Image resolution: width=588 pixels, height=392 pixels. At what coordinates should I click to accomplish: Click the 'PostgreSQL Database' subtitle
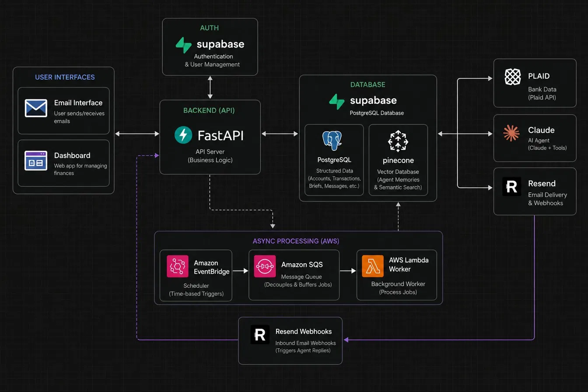tap(377, 113)
